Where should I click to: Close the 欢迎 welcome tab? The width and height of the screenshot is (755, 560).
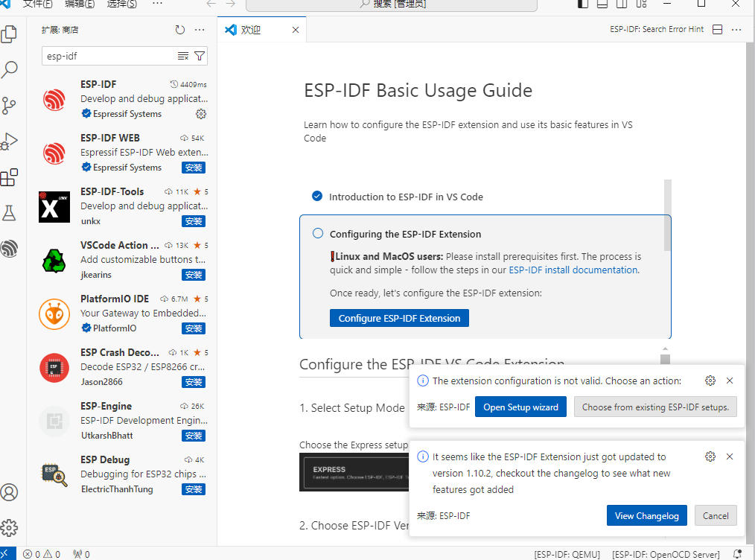296,30
